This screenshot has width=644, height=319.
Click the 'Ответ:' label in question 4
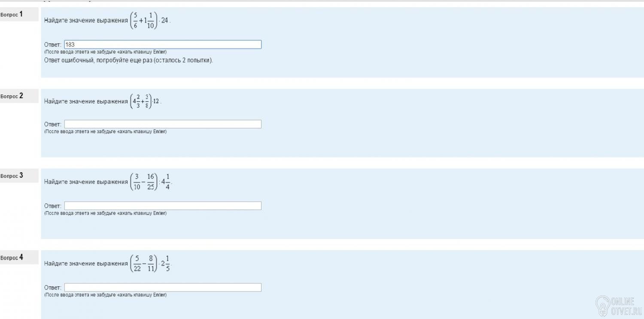point(53,288)
